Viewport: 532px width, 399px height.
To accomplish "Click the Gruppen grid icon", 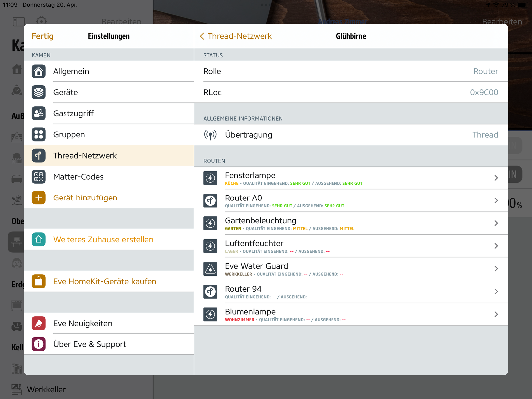I will pos(39,134).
